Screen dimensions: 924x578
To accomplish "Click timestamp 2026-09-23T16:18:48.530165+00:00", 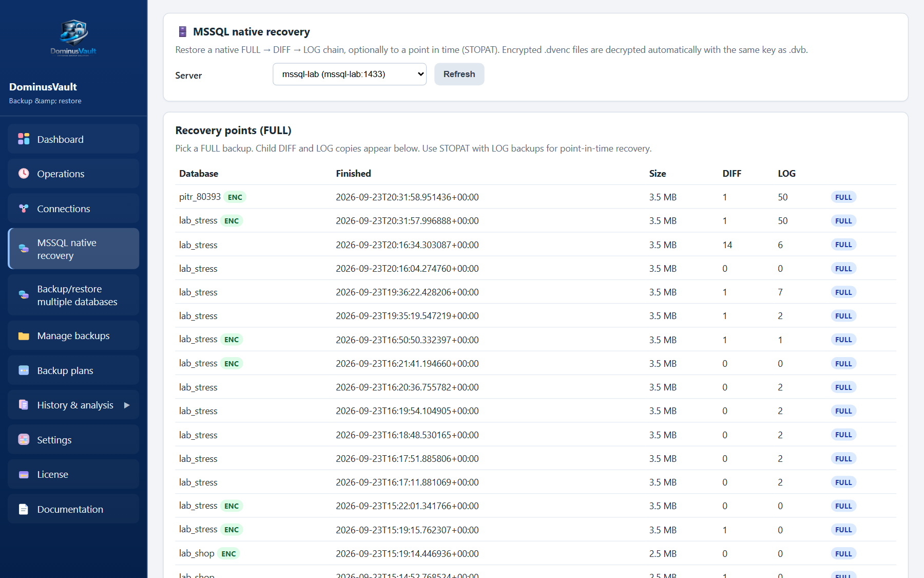I will pyautogui.click(x=407, y=435).
